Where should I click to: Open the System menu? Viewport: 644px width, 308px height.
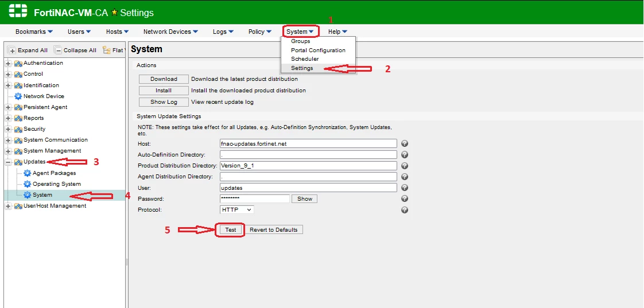click(301, 32)
